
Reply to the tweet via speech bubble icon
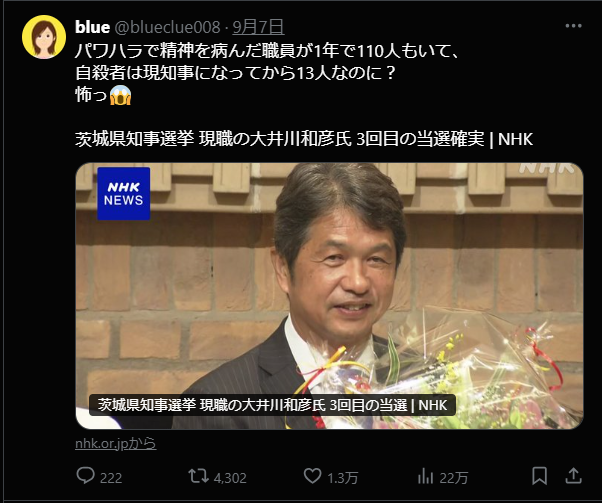pyautogui.click(x=84, y=476)
